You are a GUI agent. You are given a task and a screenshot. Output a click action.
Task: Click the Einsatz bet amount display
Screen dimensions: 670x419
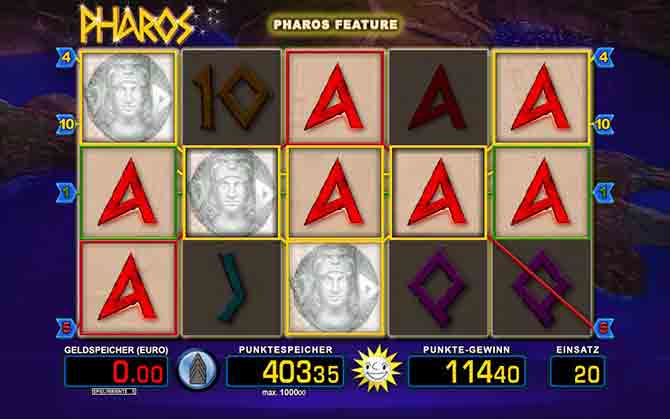(x=578, y=372)
